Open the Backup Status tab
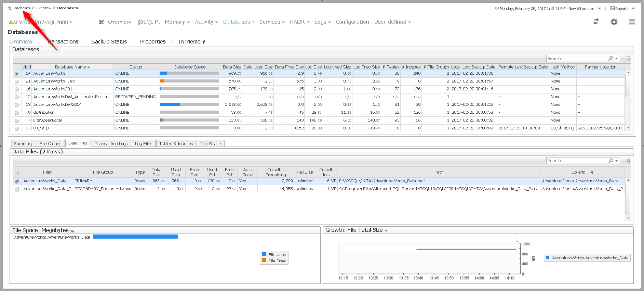This screenshot has width=644, height=291. [x=109, y=41]
